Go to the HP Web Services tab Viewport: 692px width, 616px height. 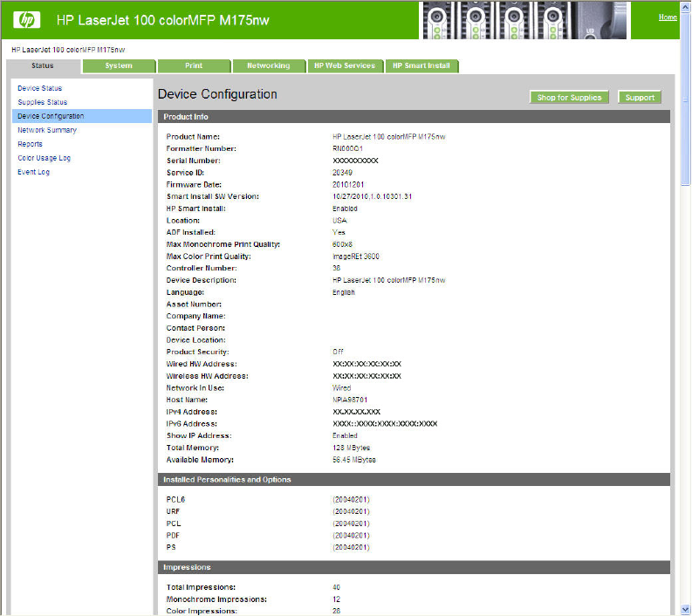(x=345, y=65)
